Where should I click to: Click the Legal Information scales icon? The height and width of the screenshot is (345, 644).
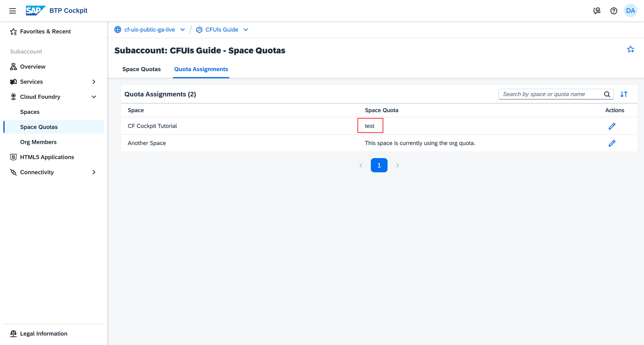[x=13, y=333]
